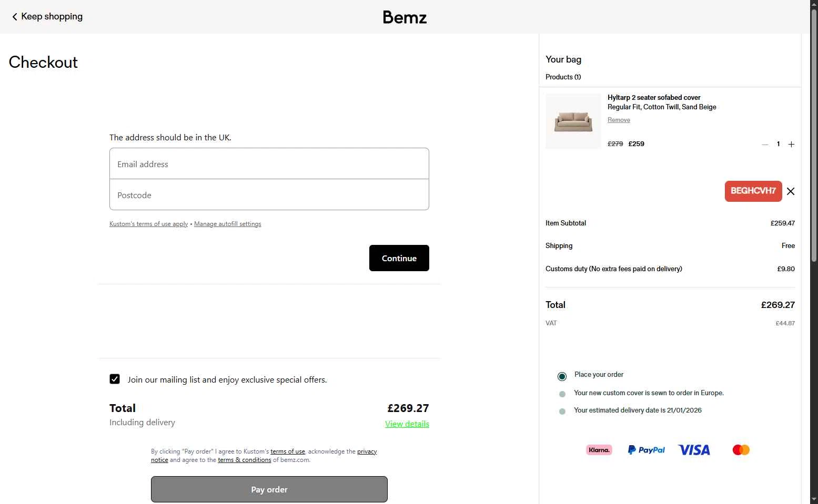Click the VISA payment logo

pos(694,450)
